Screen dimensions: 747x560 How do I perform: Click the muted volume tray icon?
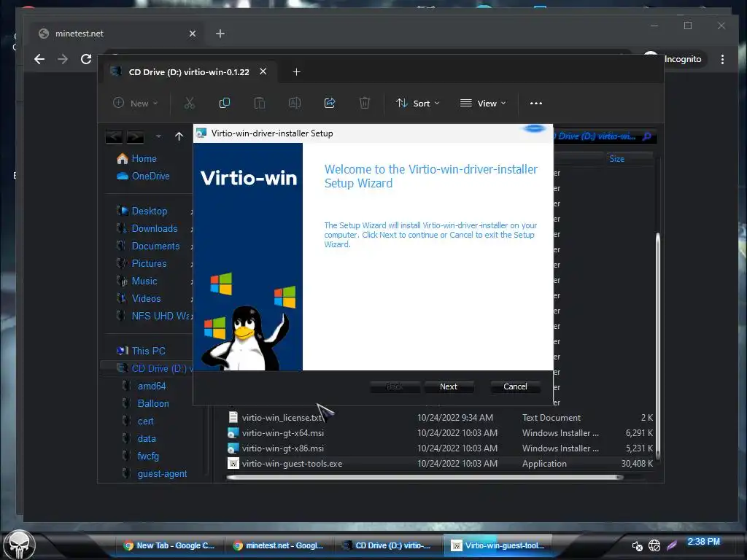pyautogui.click(x=637, y=545)
